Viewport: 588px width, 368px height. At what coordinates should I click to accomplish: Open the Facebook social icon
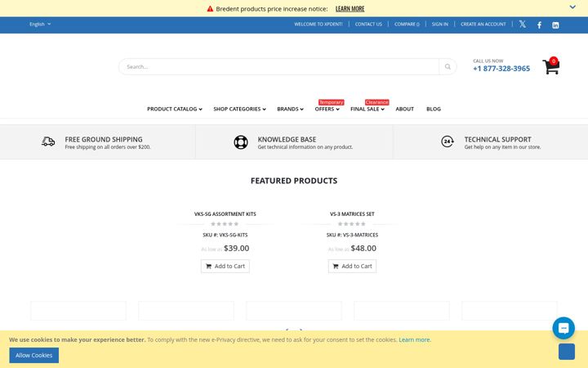[x=539, y=25]
